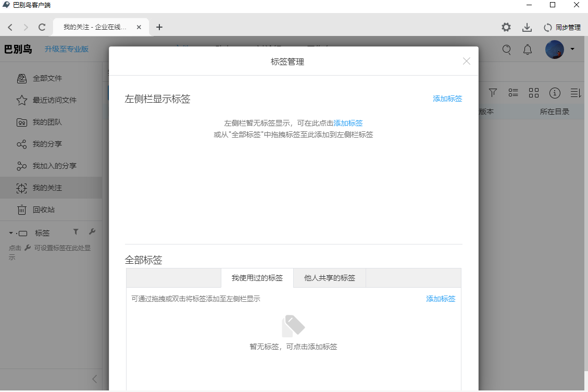Click 所在目录 column header
Image resolution: width=588 pixels, height=392 pixels.
(x=555, y=112)
